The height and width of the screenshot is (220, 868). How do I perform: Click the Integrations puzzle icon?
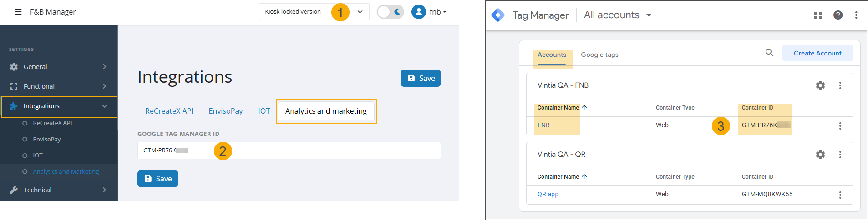[14, 106]
